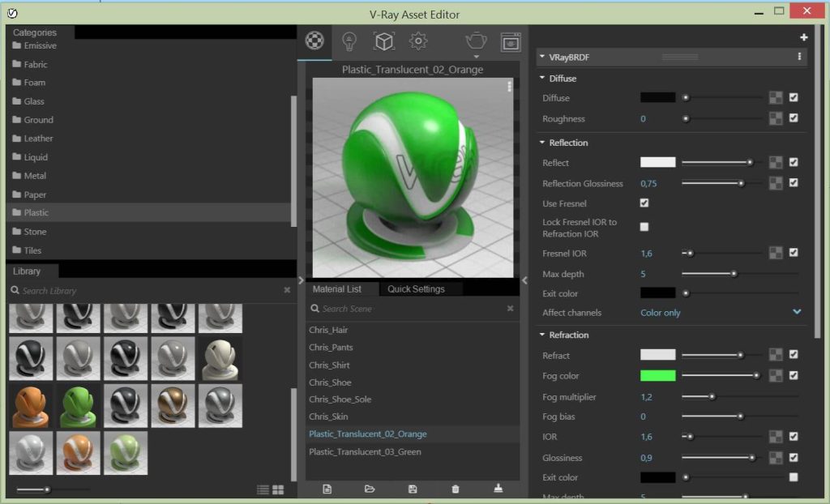Click the plus icon above VRayBRDF

[x=803, y=37]
